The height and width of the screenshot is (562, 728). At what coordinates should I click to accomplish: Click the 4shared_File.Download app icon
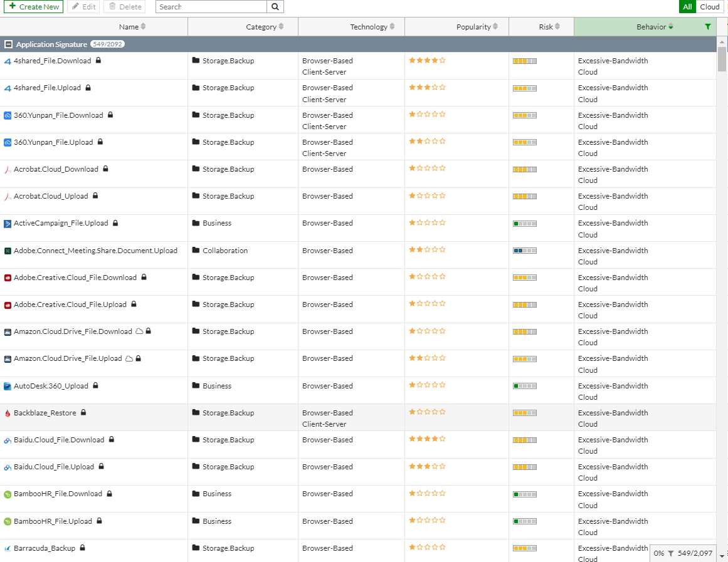point(8,61)
